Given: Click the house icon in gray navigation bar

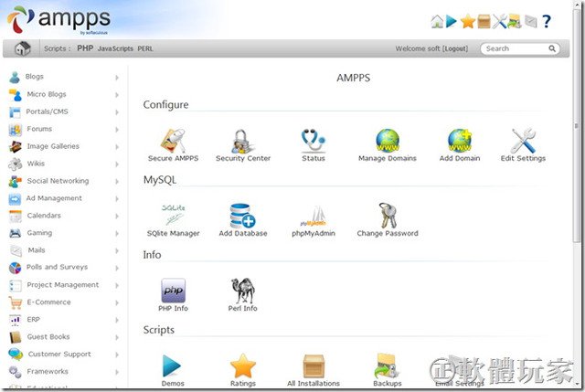Looking at the screenshot, I should [x=22, y=48].
